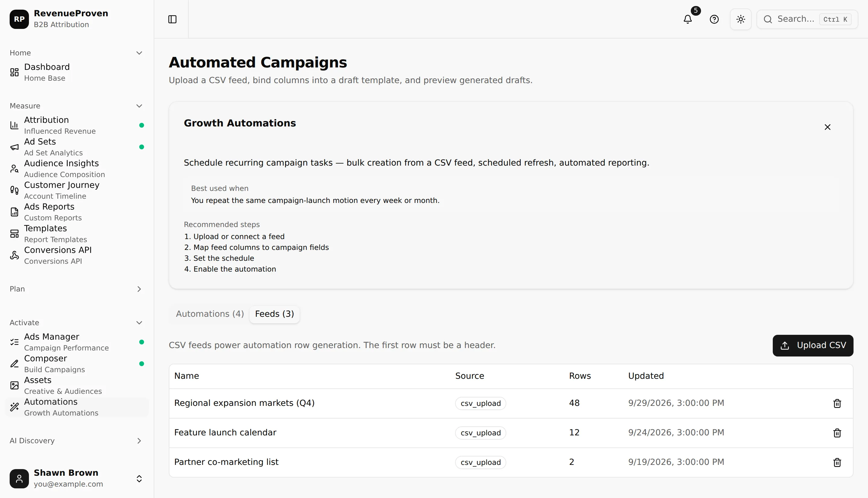
Task: Open Ads Manager campaign performance
Action: pos(77,342)
